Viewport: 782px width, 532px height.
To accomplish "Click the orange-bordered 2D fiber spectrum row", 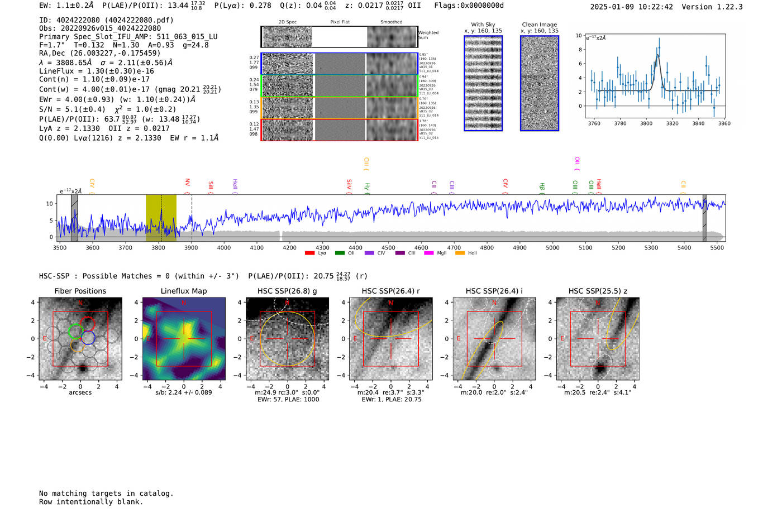I will tap(339, 108).
